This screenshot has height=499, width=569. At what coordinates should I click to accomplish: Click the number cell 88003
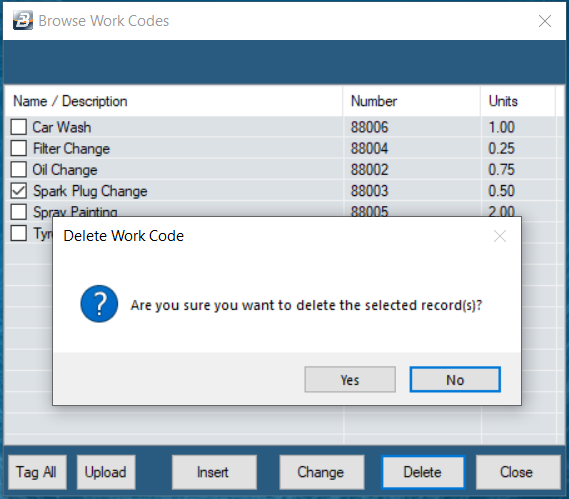369,191
